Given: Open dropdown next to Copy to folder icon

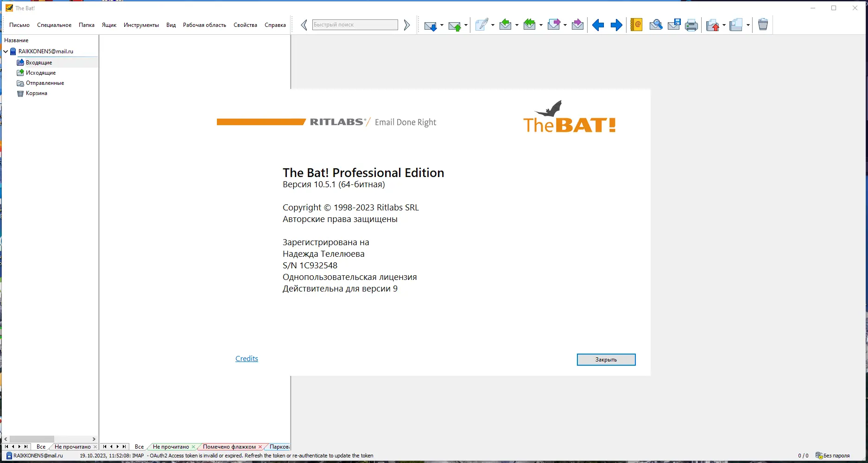Looking at the screenshot, I should click(748, 25).
